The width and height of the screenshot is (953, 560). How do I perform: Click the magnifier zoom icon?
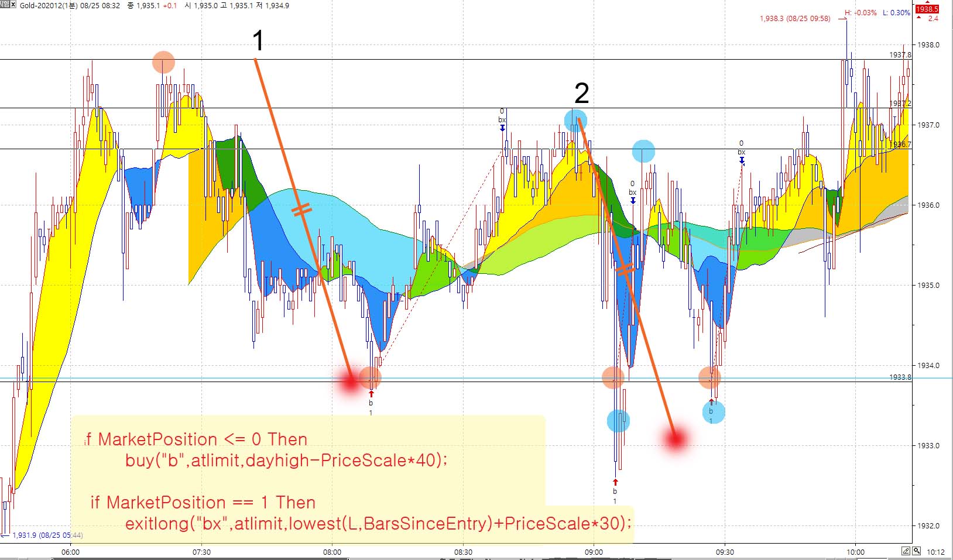point(916,551)
